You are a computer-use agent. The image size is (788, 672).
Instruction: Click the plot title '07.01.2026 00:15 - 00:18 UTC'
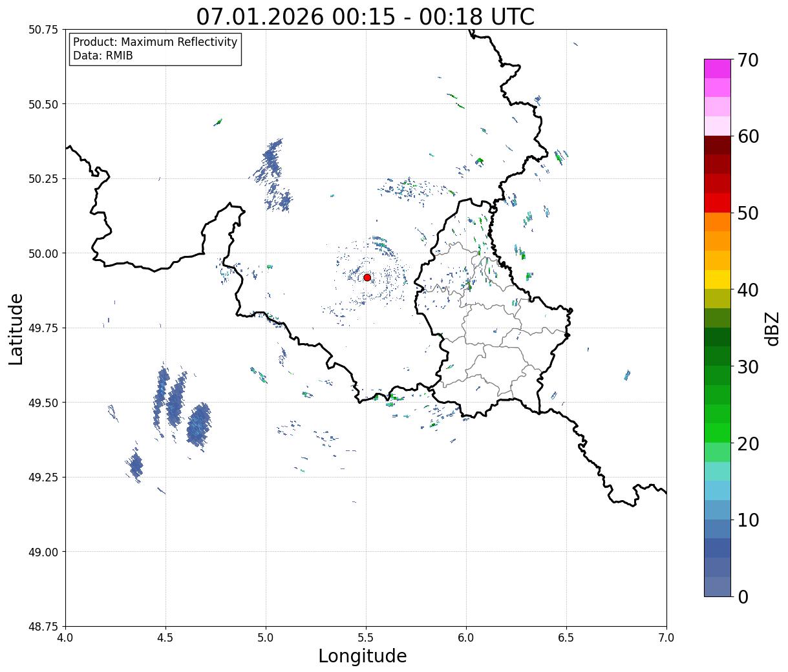365,16
